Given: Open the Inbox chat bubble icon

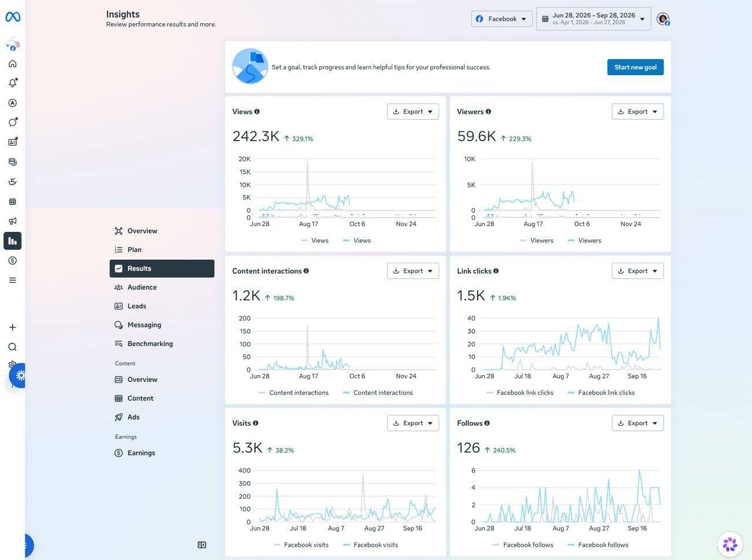Looking at the screenshot, I should click(x=13, y=123).
